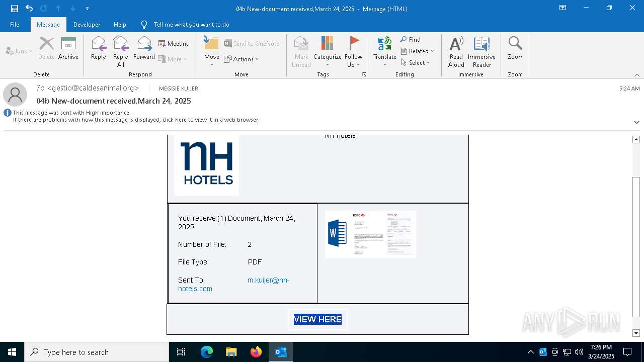This screenshot has width=644, height=362.
Task: Open Tags group dialog launcher
Action: (364, 74)
